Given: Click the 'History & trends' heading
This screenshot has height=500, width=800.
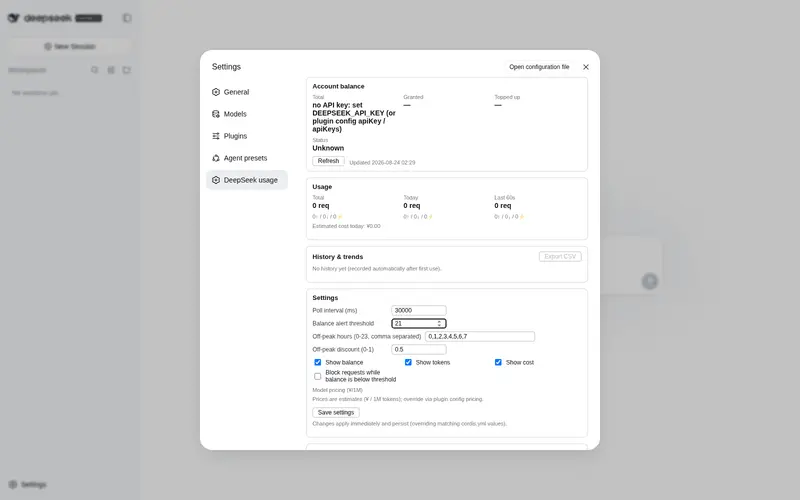Looking at the screenshot, I should pyautogui.click(x=338, y=257).
